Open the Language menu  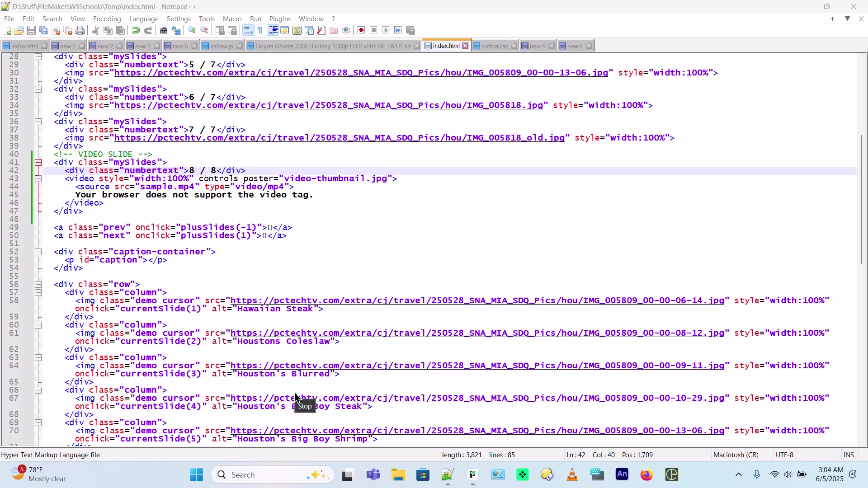click(144, 19)
